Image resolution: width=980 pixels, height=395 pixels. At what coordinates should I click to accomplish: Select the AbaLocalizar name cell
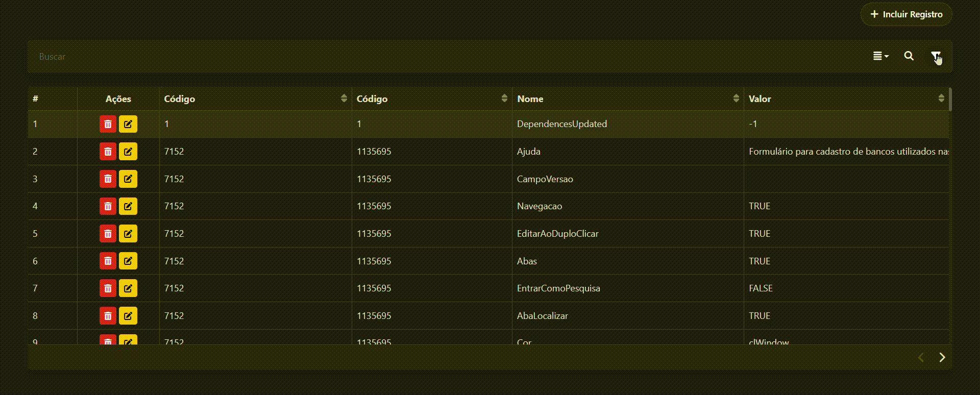542,316
